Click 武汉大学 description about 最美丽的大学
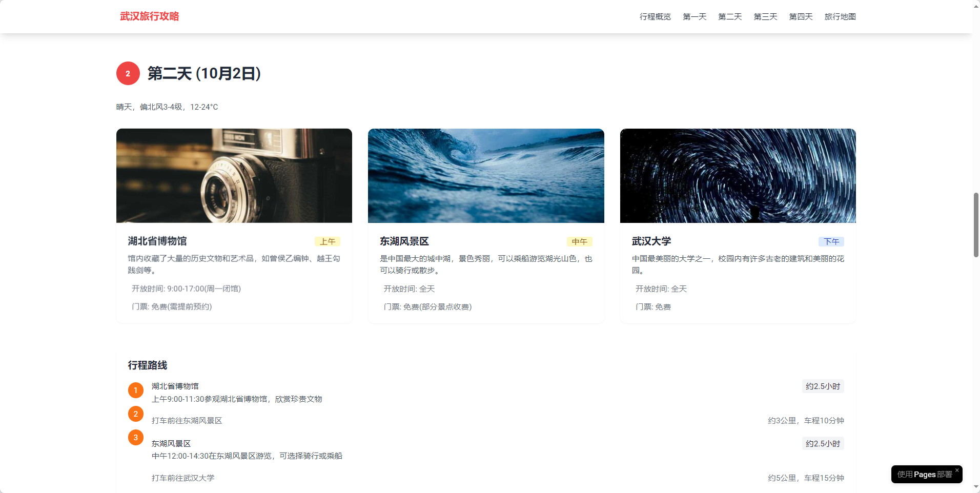The height and width of the screenshot is (493, 980). click(x=738, y=264)
